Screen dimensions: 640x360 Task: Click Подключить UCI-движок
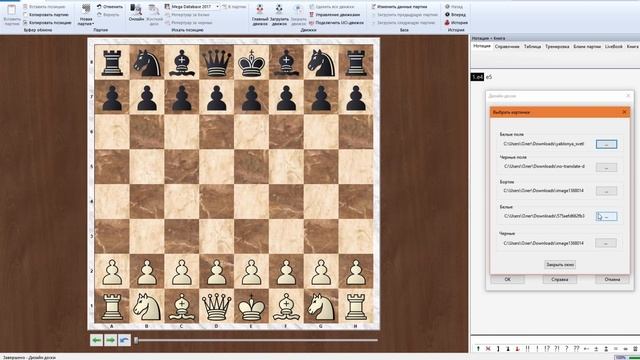[336, 22]
